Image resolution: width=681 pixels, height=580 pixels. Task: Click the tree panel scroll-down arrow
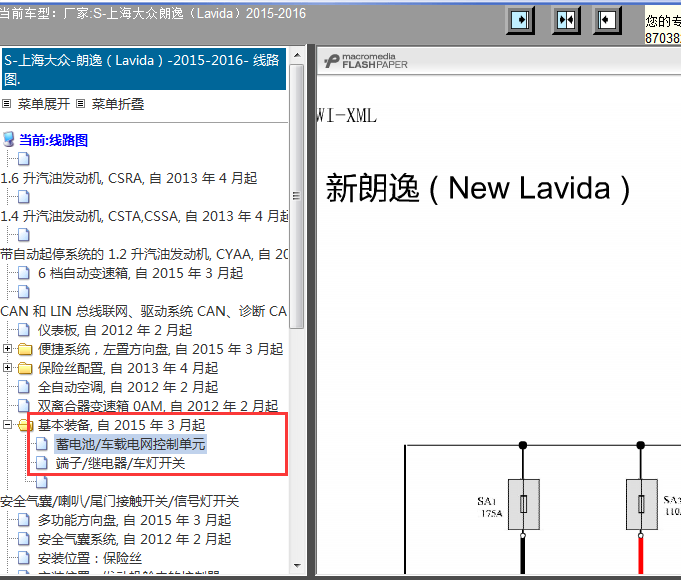pyautogui.click(x=297, y=566)
